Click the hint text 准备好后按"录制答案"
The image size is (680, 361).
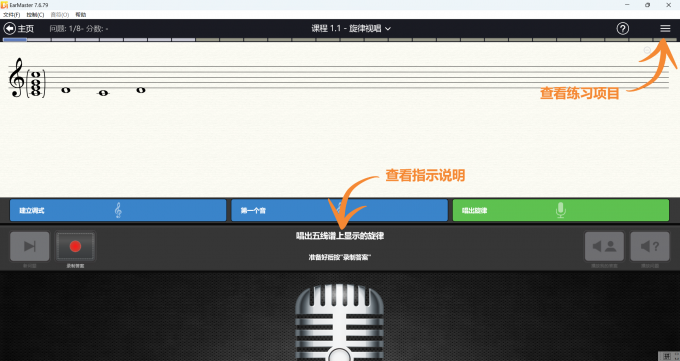click(340, 257)
